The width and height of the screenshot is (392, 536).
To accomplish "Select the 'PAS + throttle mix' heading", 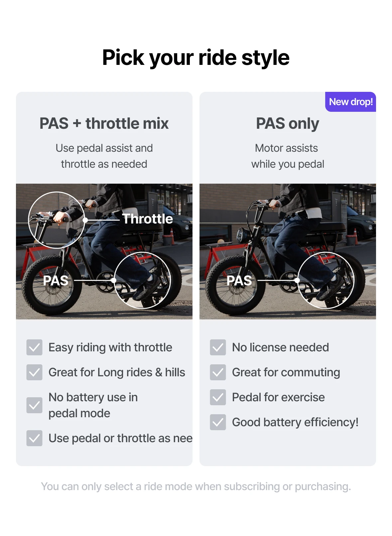I will [104, 123].
